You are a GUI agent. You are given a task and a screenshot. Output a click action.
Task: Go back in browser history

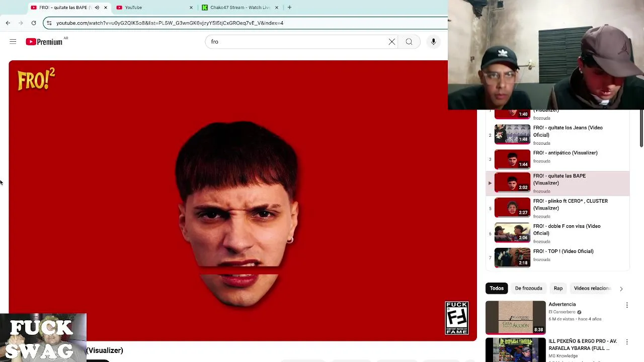tap(8, 23)
